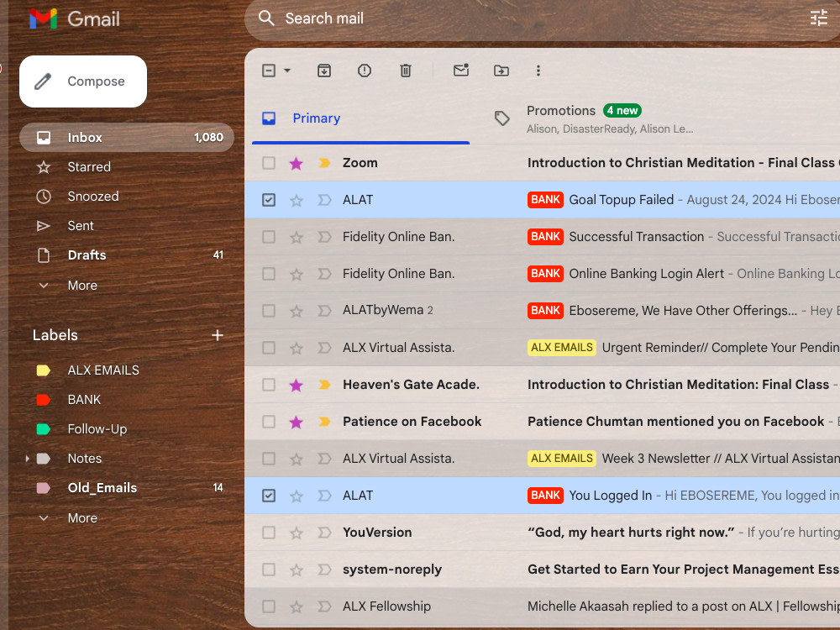Click BANK tag on Goal Topup Failed email
The height and width of the screenshot is (630, 840).
pos(545,200)
